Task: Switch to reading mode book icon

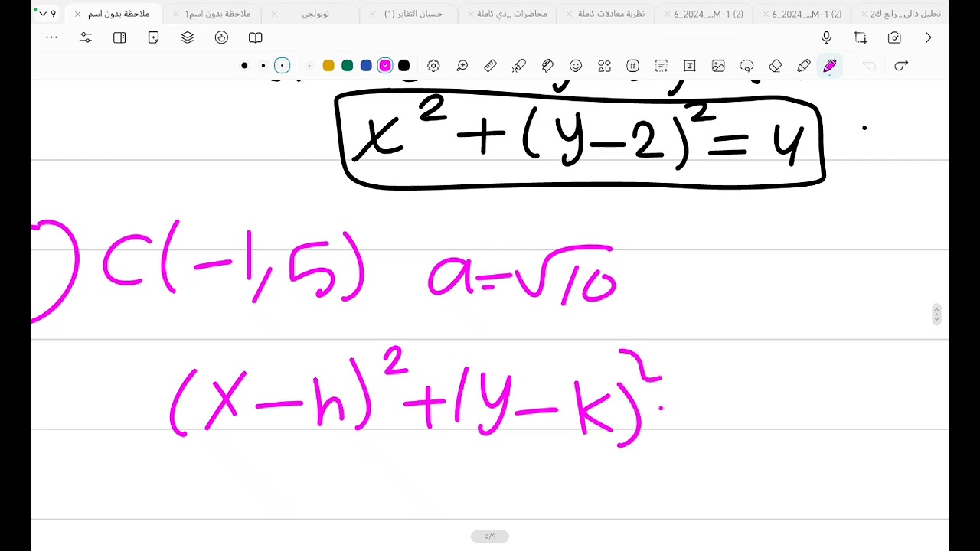Action: pos(256,37)
